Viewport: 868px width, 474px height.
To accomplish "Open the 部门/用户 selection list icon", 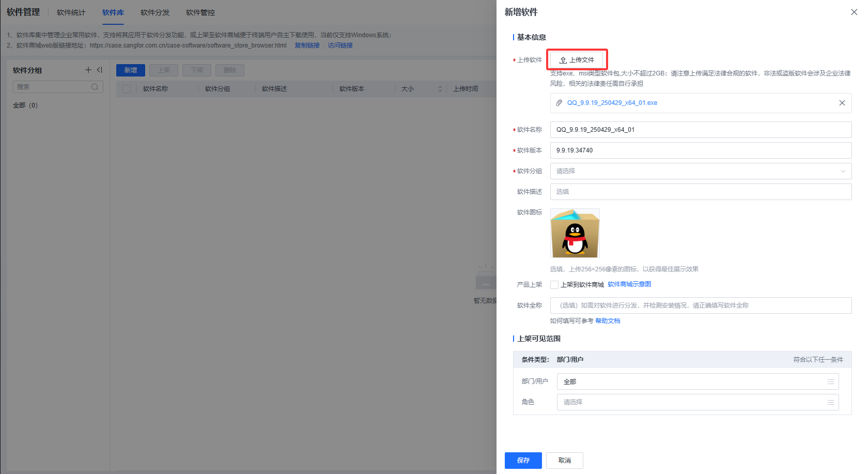I will click(831, 381).
